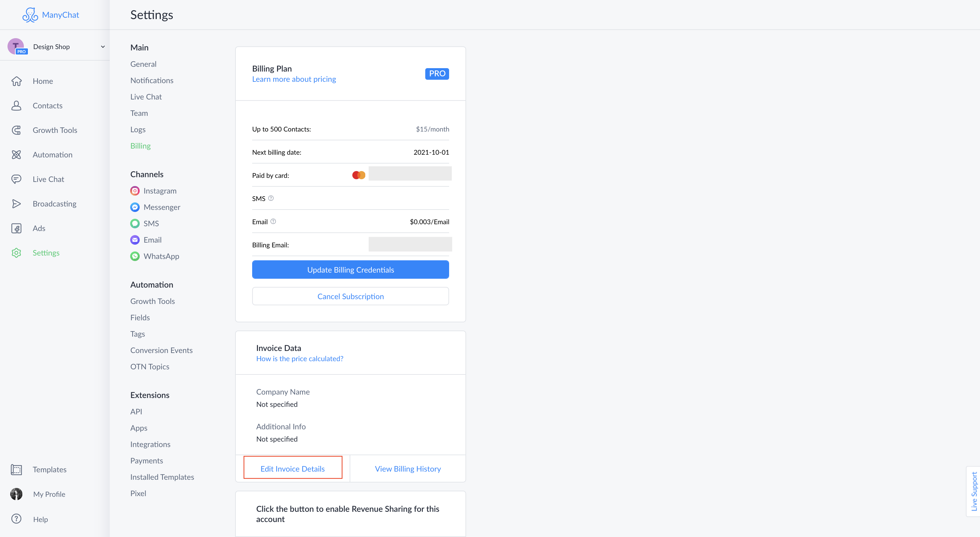Screen dimensions: 980x537
Task: Open the Home section from sidebar
Action: (17, 81)
